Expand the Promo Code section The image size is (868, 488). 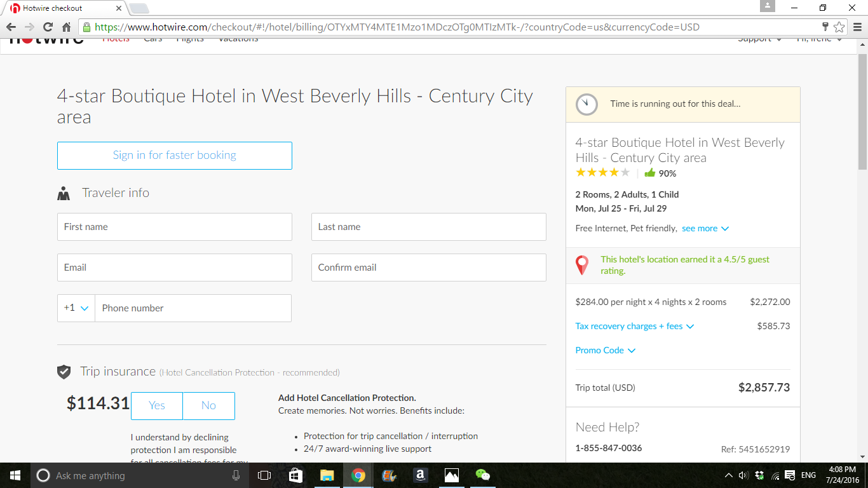click(x=605, y=350)
